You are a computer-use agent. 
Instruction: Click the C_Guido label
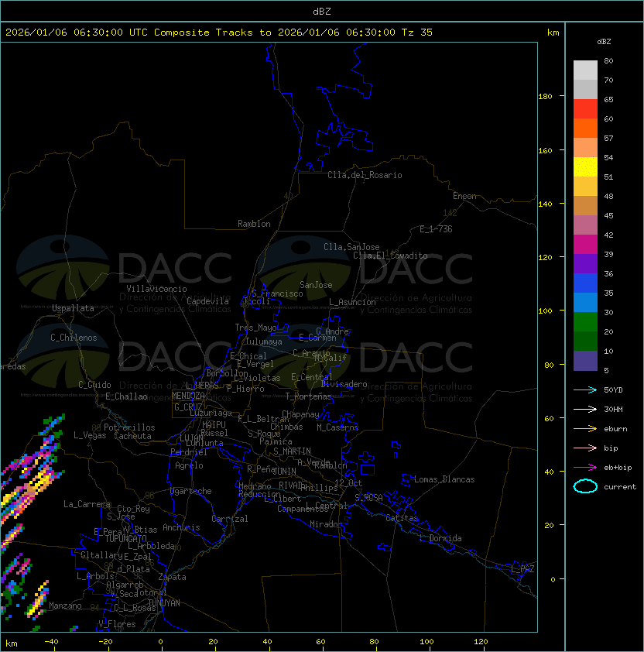tap(94, 385)
